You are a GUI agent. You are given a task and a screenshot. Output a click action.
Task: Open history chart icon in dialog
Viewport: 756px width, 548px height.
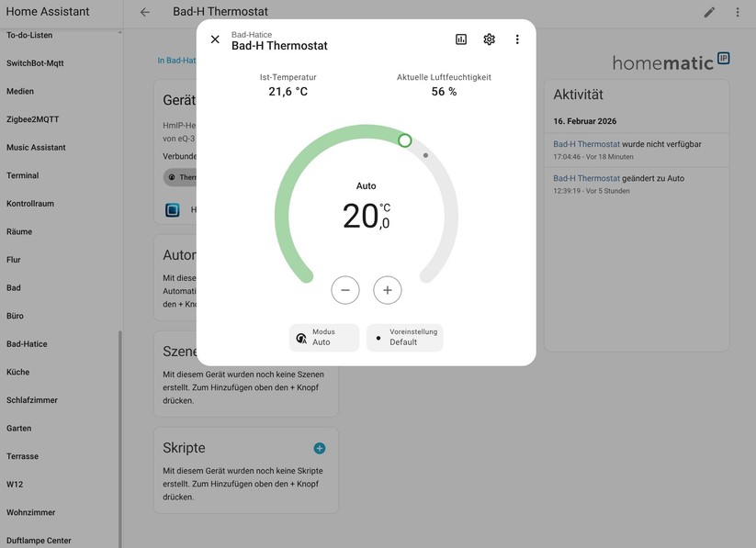pos(461,39)
